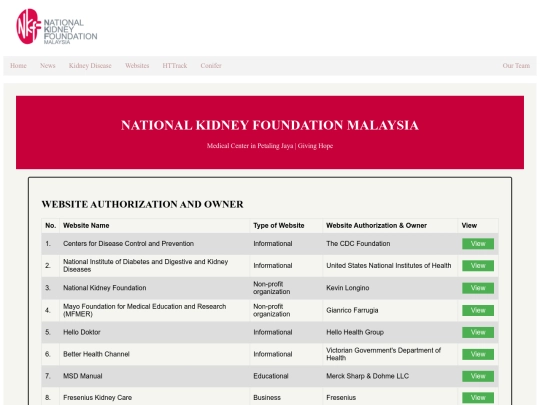Open View button for Mayo Foundation row

pos(478,310)
